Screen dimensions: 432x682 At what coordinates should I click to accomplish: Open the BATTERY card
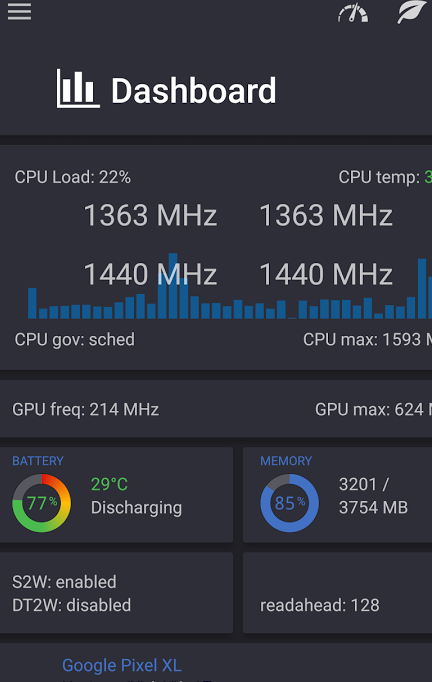[x=116, y=495]
